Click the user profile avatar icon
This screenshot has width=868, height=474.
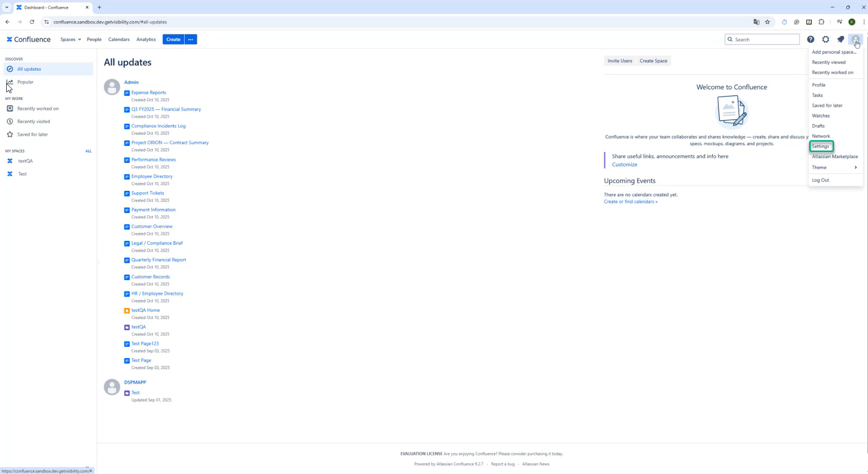point(856,40)
